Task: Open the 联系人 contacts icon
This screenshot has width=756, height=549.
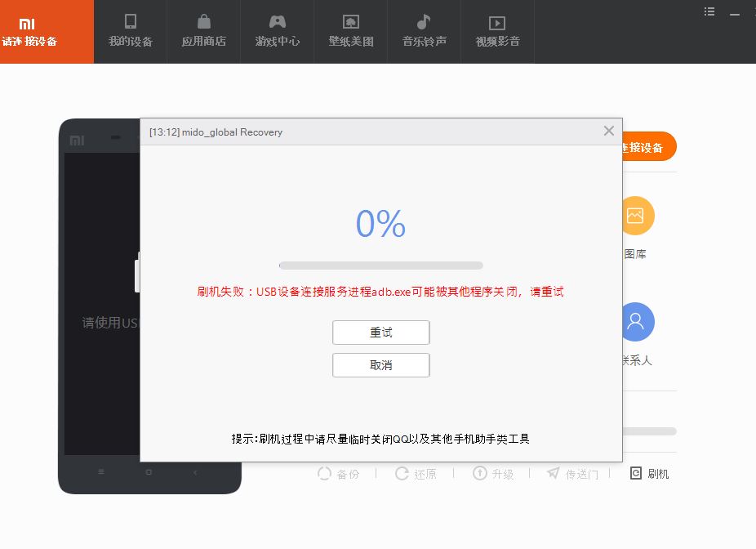Action: pyautogui.click(x=638, y=322)
